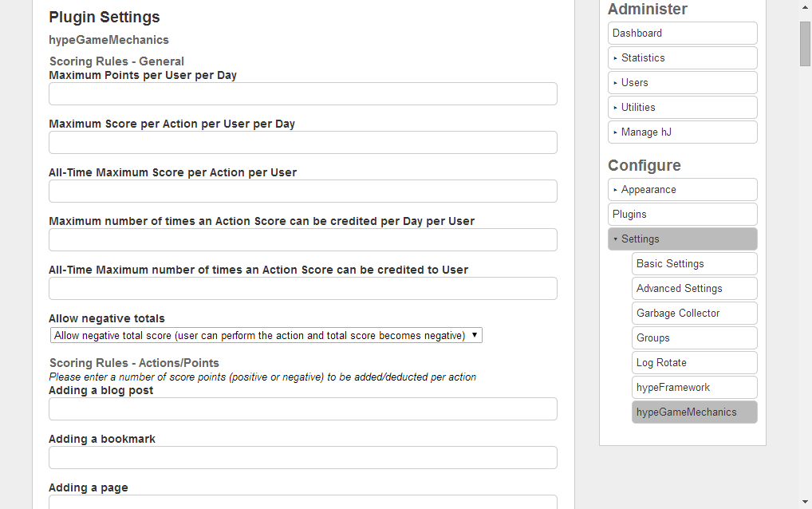Open Basic Settings

click(694, 264)
